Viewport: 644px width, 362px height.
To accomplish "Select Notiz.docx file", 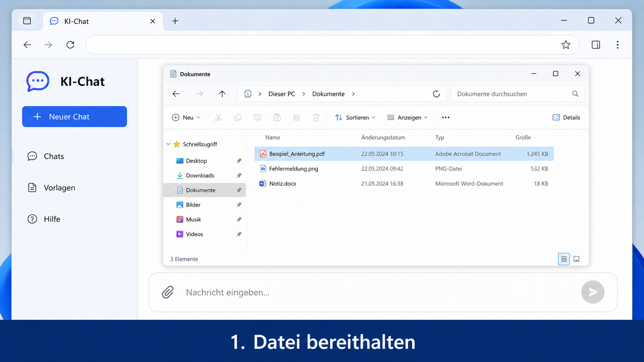I will [x=404, y=184].
